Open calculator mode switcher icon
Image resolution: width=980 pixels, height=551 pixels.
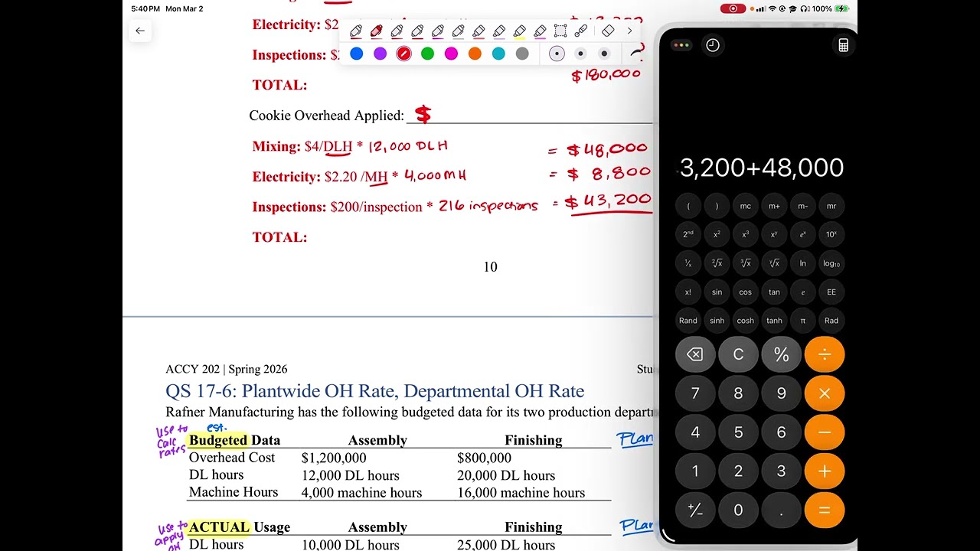pos(843,45)
